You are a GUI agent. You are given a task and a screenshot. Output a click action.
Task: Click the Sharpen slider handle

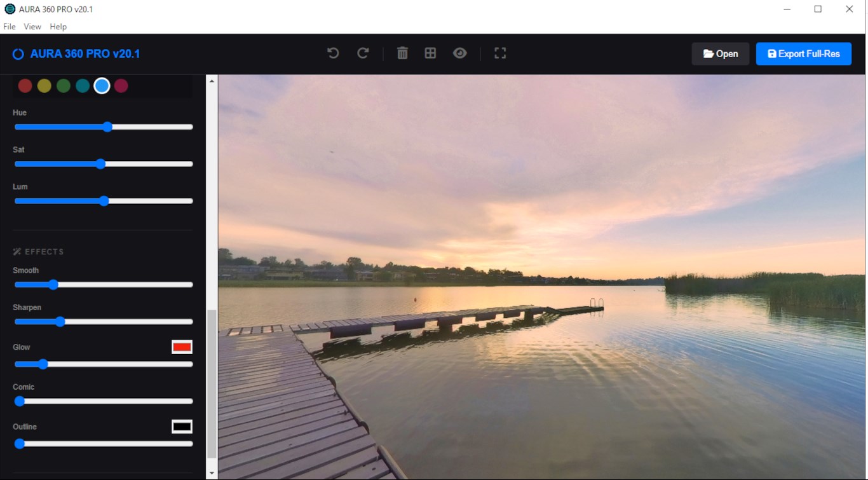[x=60, y=322]
